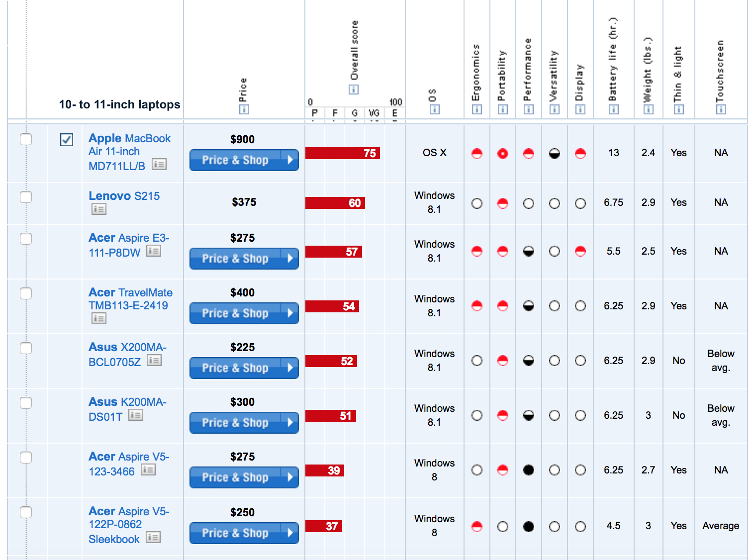754x560 pixels.
Task: Open details icon below Acer TravelMate TMB113-E-2419
Action: point(99,318)
